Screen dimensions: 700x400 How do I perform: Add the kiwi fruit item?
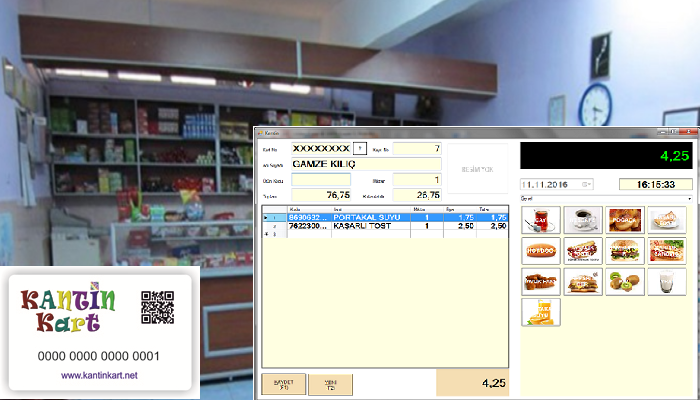pos(625,282)
